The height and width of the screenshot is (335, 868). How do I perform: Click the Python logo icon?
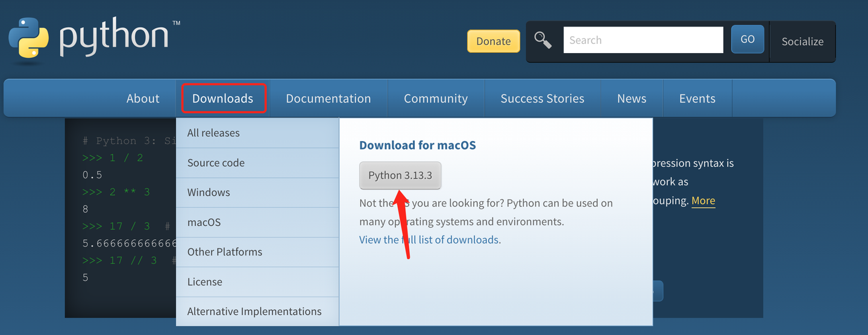tap(29, 39)
